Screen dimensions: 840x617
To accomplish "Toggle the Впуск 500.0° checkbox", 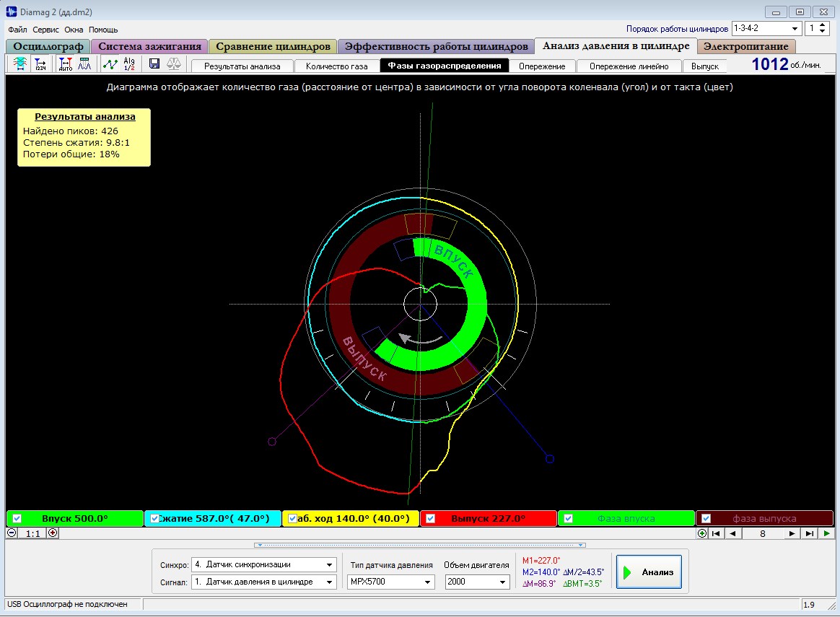I will [17, 518].
